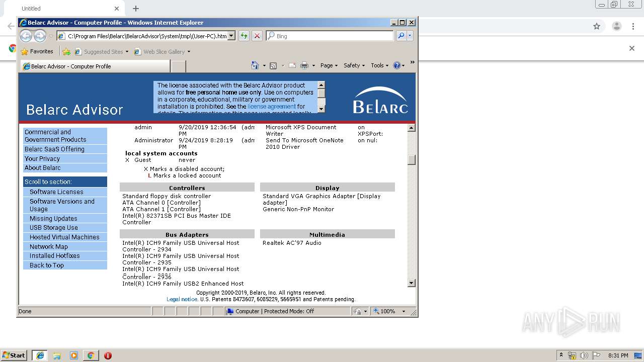Screen dimensions: 644x362
Task: Open the Print options dropdown arrow
Action: tap(313, 66)
